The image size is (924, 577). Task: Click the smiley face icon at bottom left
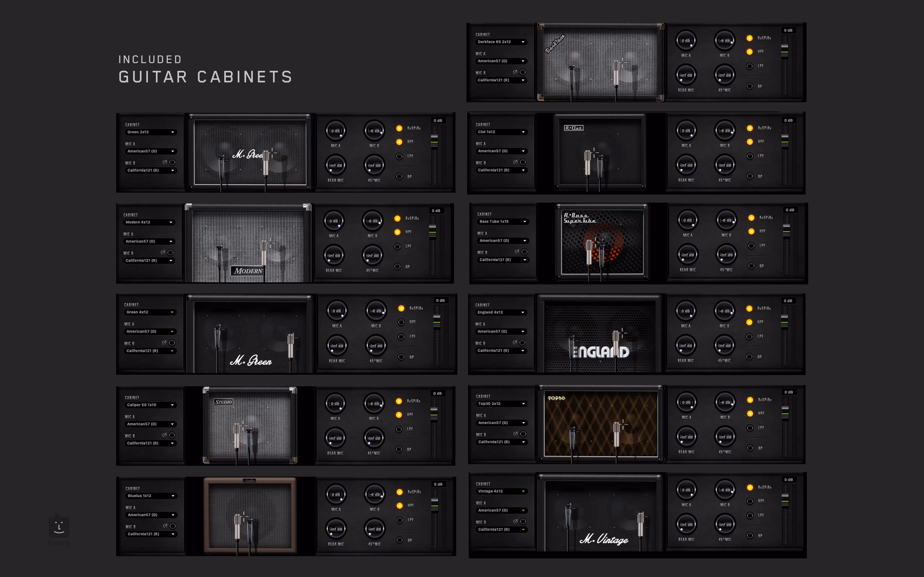point(59,527)
